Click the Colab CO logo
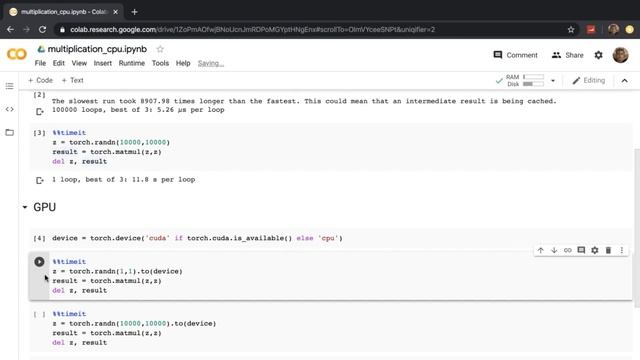640x360 pixels. pyautogui.click(x=17, y=54)
